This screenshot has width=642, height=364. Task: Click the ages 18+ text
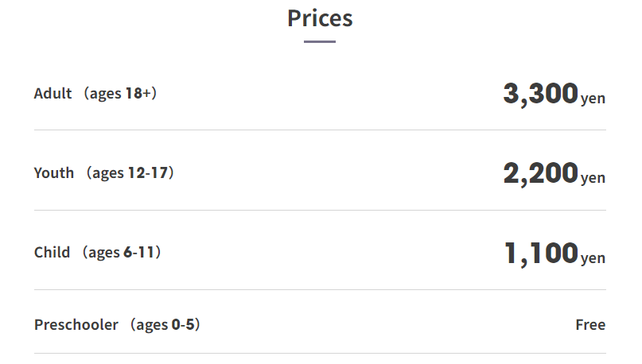(120, 94)
